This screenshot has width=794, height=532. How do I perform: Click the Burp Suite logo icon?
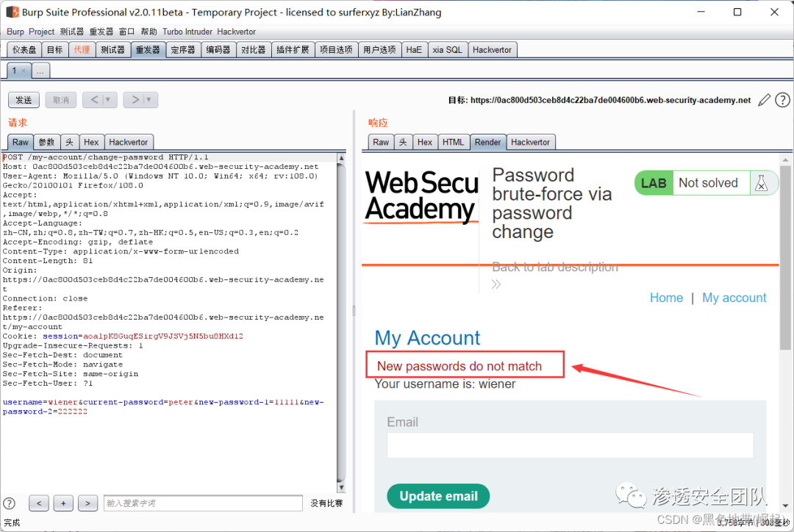(12, 12)
